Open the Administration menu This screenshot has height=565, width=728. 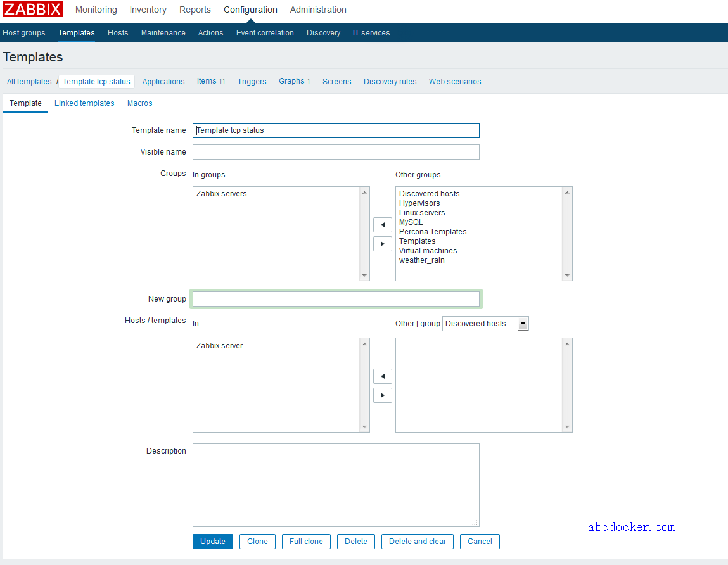click(318, 10)
